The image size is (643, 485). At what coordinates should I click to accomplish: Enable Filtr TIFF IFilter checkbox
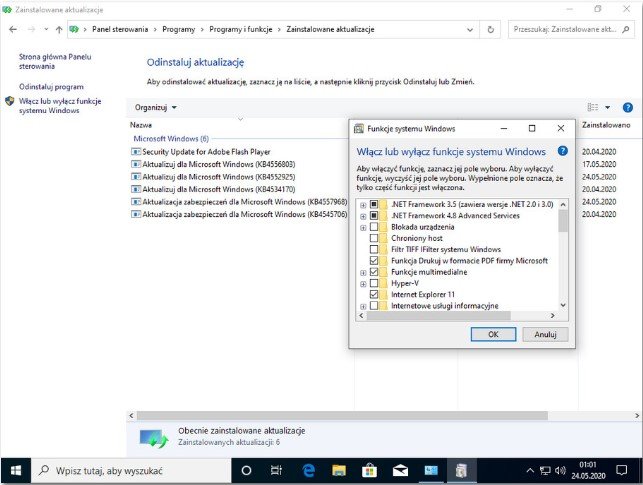[x=374, y=249]
